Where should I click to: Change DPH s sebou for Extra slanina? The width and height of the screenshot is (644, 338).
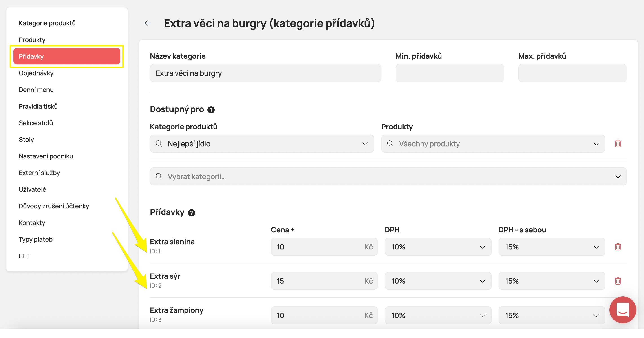click(x=552, y=247)
